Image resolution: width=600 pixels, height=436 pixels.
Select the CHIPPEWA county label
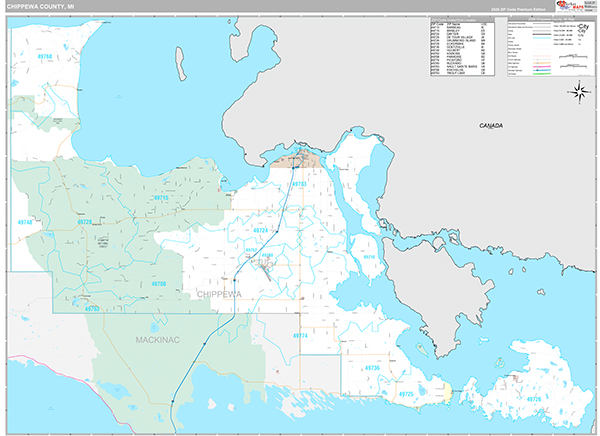click(218, 294)
